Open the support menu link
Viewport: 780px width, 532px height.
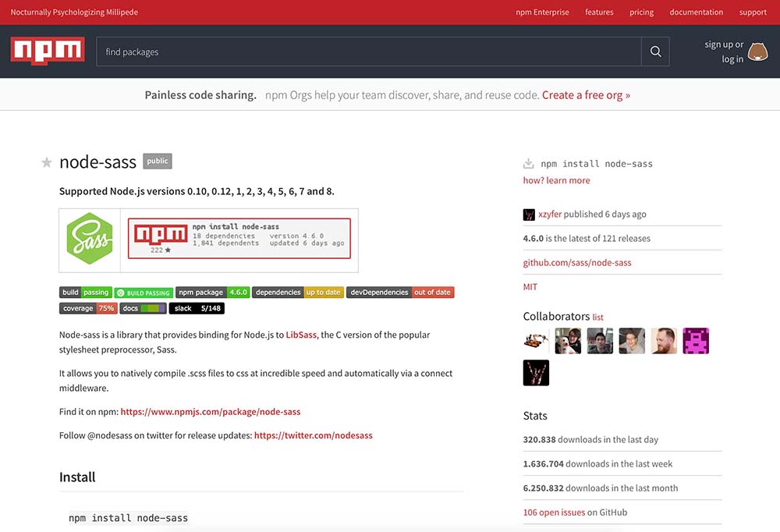(753, 12)
